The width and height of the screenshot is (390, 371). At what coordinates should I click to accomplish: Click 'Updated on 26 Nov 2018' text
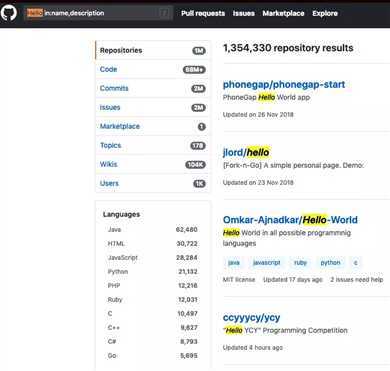click(x=258, y=115)
